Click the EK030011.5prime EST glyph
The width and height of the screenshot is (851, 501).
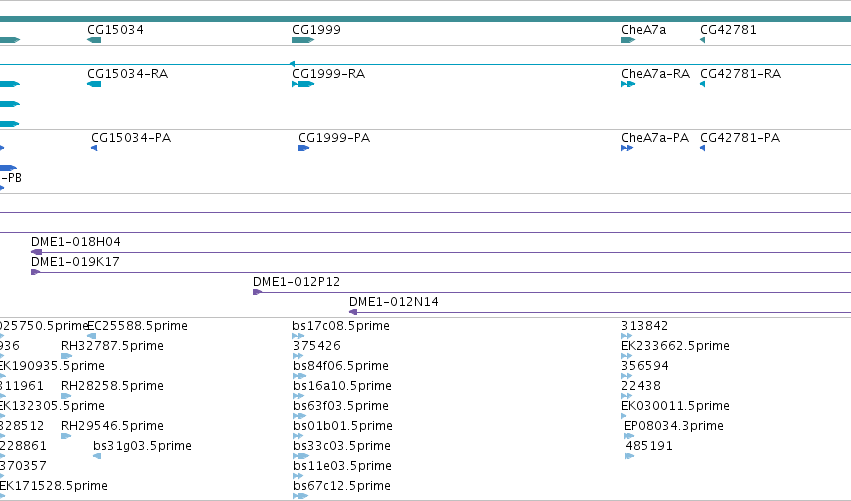(624, 416)
